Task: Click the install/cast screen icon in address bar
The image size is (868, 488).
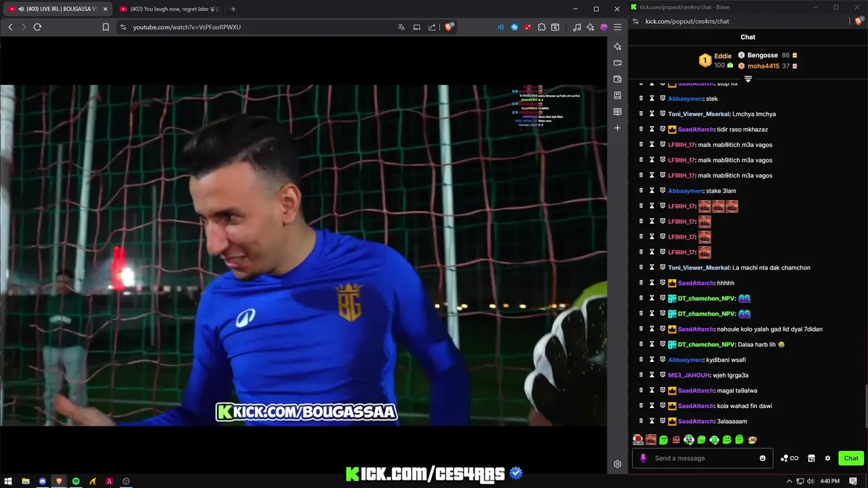Action: (x=417, y=27)
